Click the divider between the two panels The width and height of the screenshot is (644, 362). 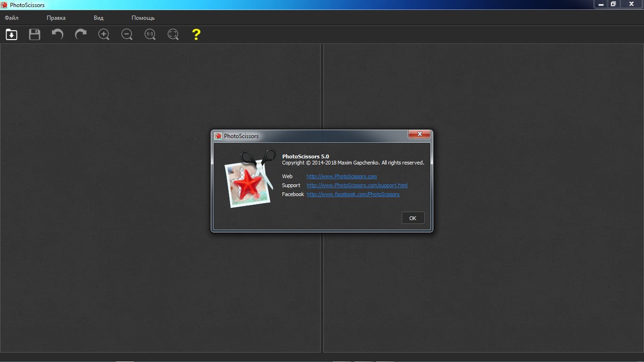pos(322,283)
